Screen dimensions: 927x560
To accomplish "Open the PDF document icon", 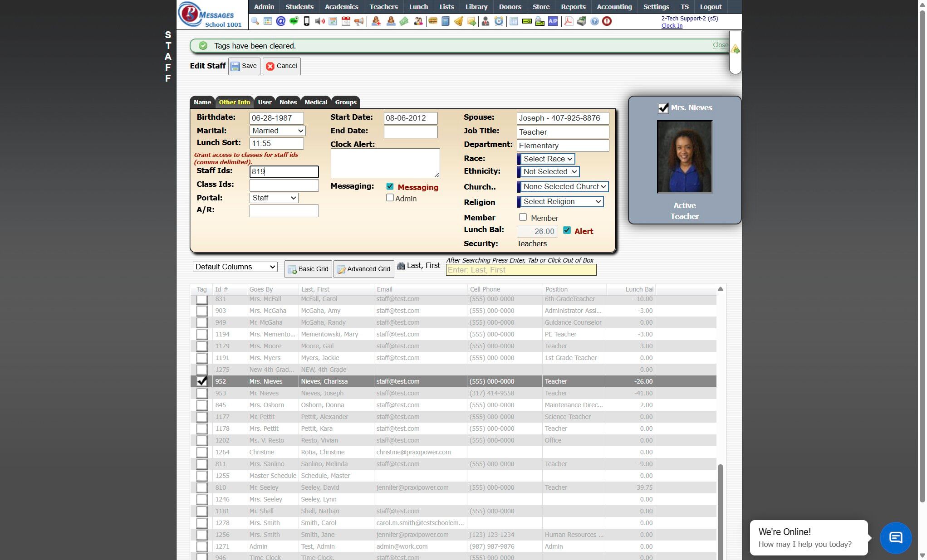I will pyautogui.click(x=568, y=21).
